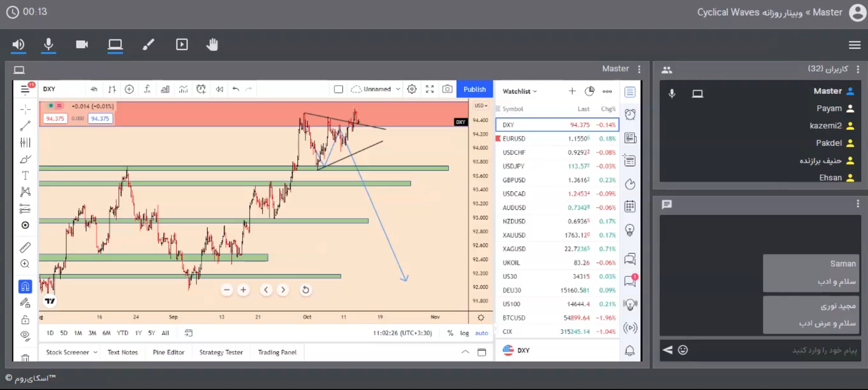Click the Publish button
The width and height of the screenshot is (868, 390).
pos(474,89)
